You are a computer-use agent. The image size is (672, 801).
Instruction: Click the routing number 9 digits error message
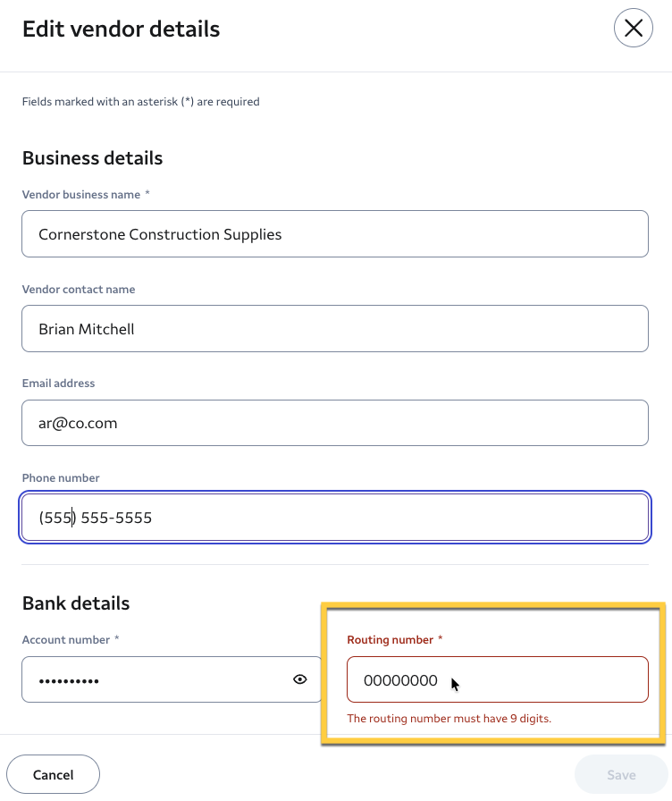click(449, 718)
